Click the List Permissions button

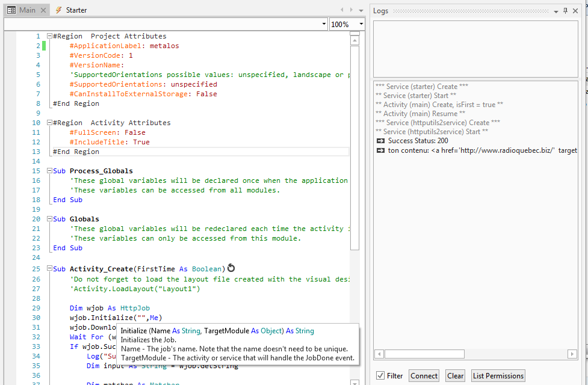coord(498,375)
